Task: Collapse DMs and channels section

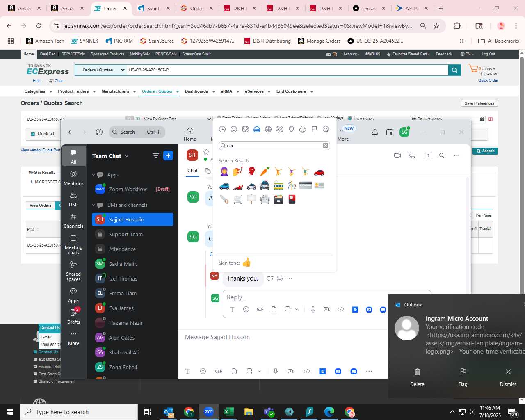Action: click(94, 205)
